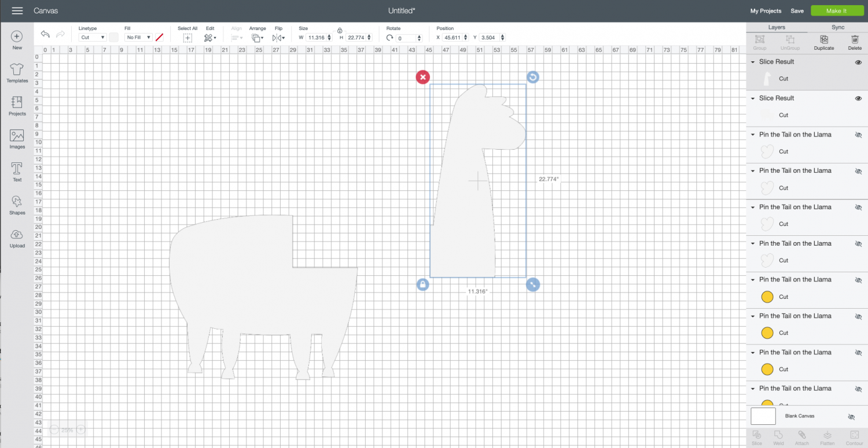This screenshot has height=448, width=868.
Task: Open the Linetype dropdown
Action: point(91,37)
